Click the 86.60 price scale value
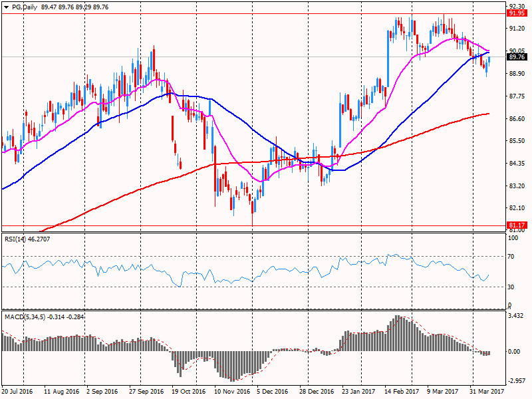Image resolution: width=532 pixels, height=399 pixels. 517,119
